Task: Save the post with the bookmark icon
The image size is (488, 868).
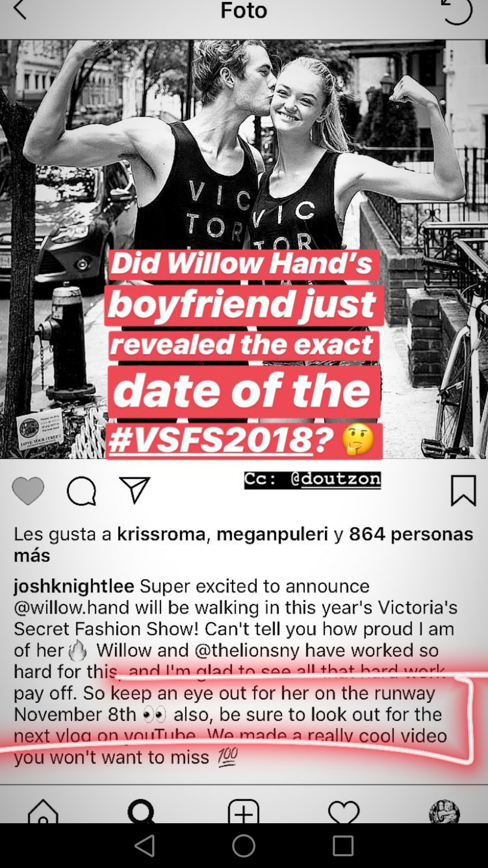Action: point(464,491)
